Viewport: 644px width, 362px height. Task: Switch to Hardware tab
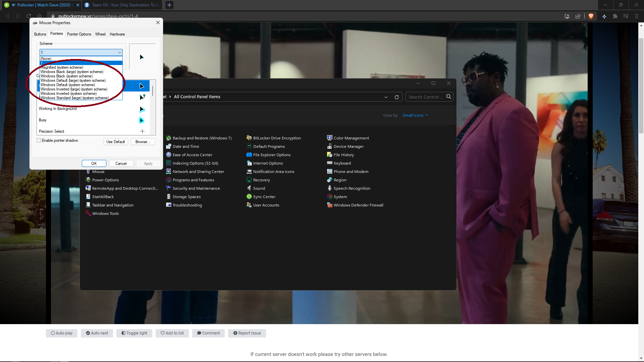pos(117,34)
